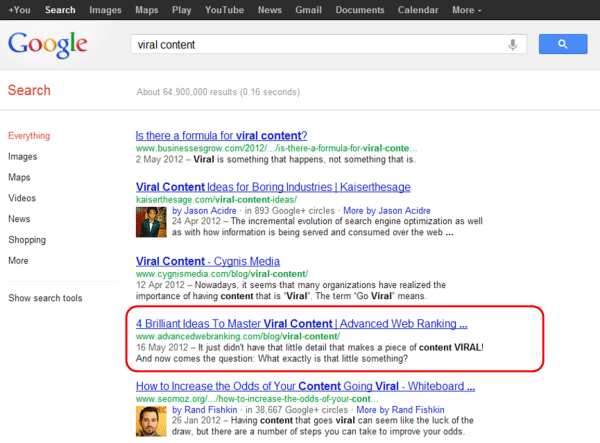Select Search in the top black bar
Image resolution: width=600 pixels, height=443 pixels.
click(60, 10)
